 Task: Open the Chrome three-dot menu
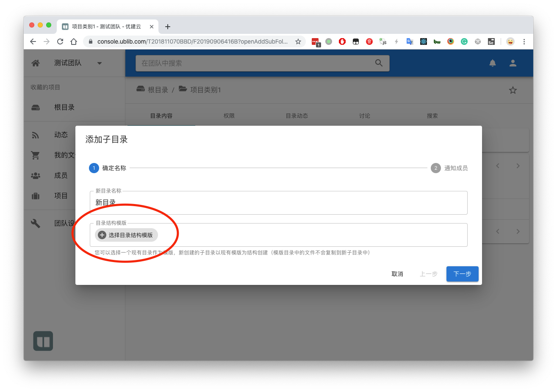pos(524,41)
